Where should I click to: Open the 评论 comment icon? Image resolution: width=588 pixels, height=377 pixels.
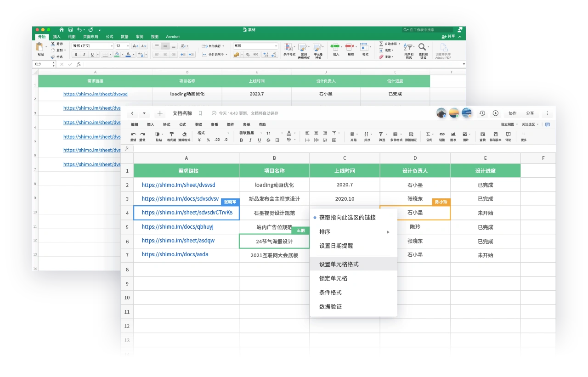[x=508, y=134]
